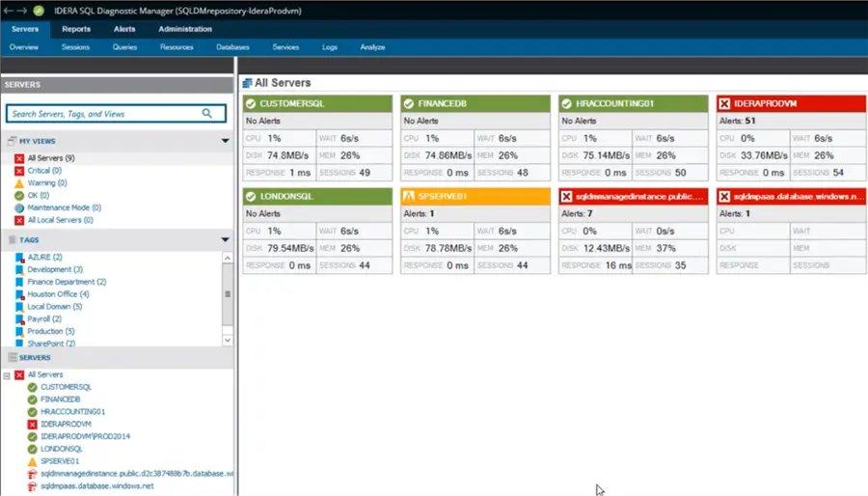Switch to the Overview sub-tab
Screen dimensions: 868x496
(x=24, y=47)
